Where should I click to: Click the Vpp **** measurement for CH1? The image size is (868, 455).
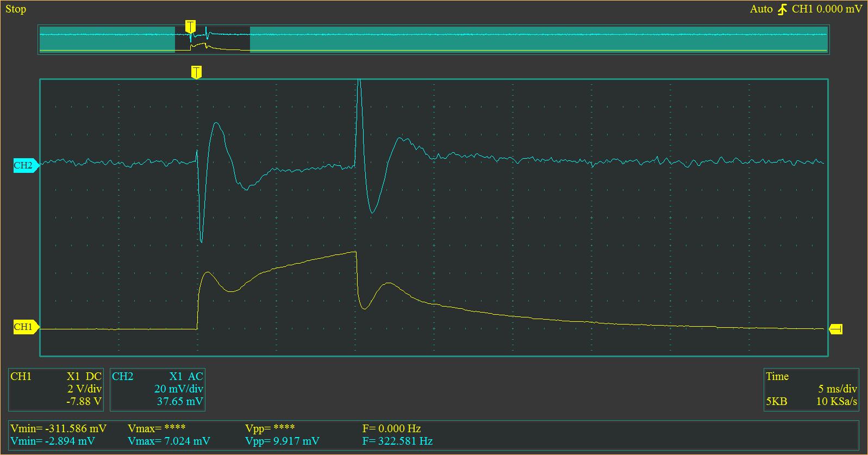tap(270, 428)
